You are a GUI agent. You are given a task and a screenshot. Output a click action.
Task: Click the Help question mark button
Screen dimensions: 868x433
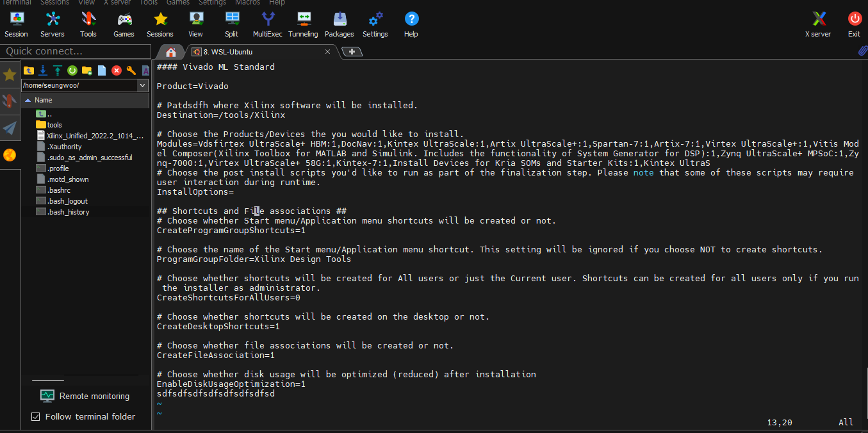click(x=411, y=24)
